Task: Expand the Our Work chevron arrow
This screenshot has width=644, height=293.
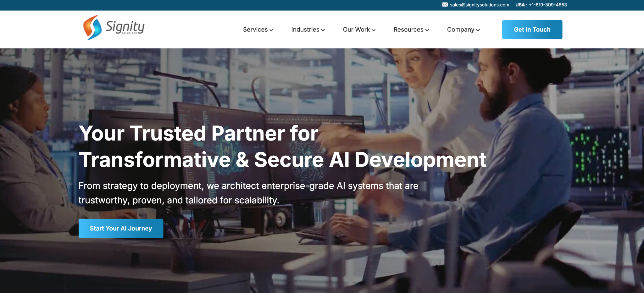Action: coord(374,30)
